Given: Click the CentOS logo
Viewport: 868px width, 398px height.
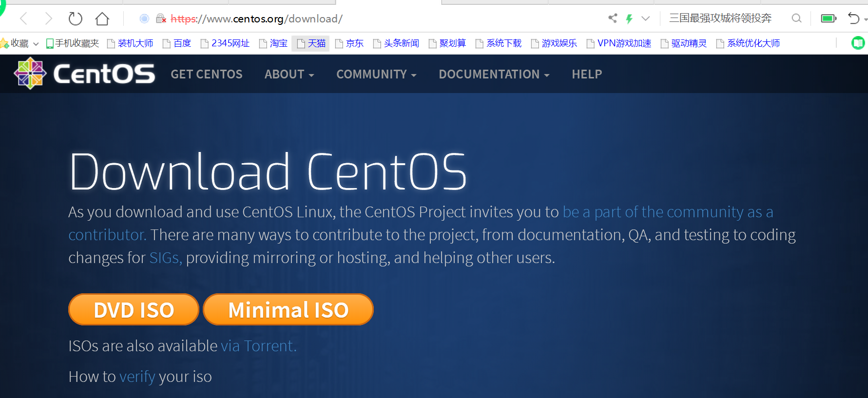Looking at the screenshot, I should click(84, 74).
